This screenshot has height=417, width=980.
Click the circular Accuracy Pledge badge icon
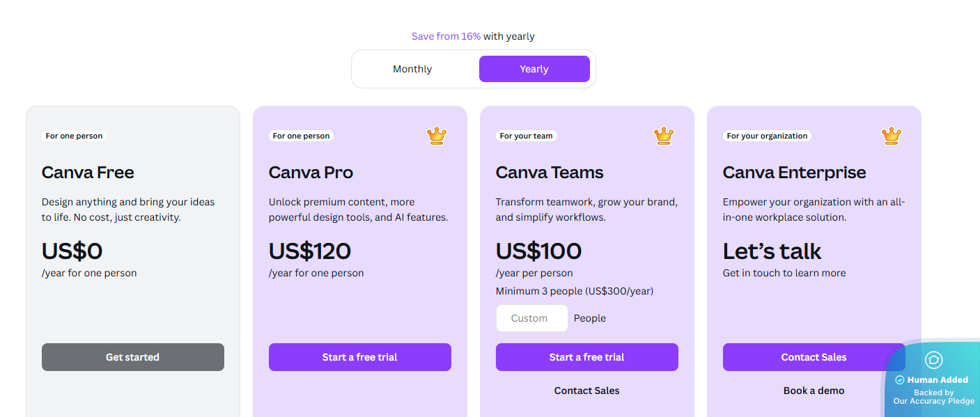[933, 360]
